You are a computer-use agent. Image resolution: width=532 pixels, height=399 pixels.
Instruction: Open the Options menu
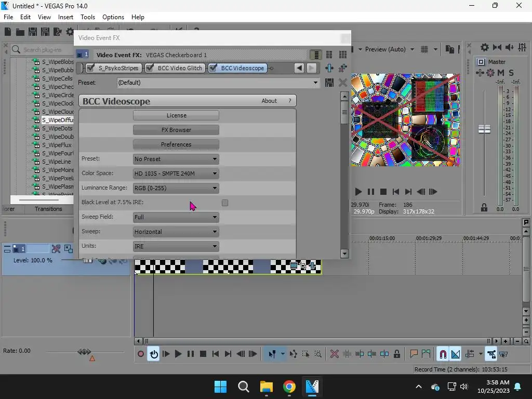pyautogui.click(x=113, y=17)
